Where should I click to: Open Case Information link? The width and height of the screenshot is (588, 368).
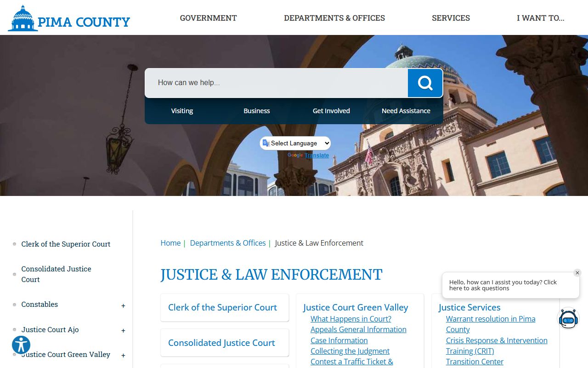[339, 340]
